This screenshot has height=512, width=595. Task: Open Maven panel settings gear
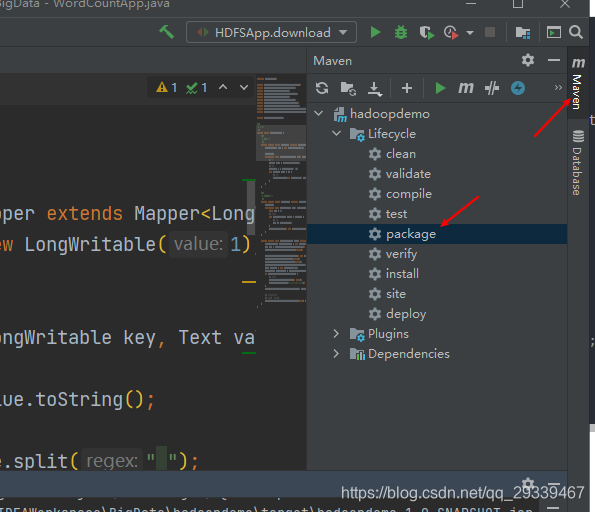528,60
